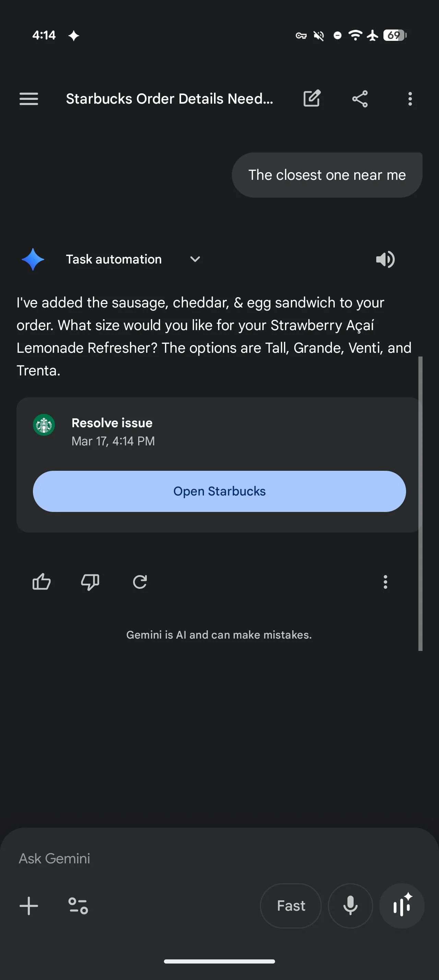Viewport: 439px width, 980px height.
Task: Expand the Task automation chevron
Action: (195, 259)
